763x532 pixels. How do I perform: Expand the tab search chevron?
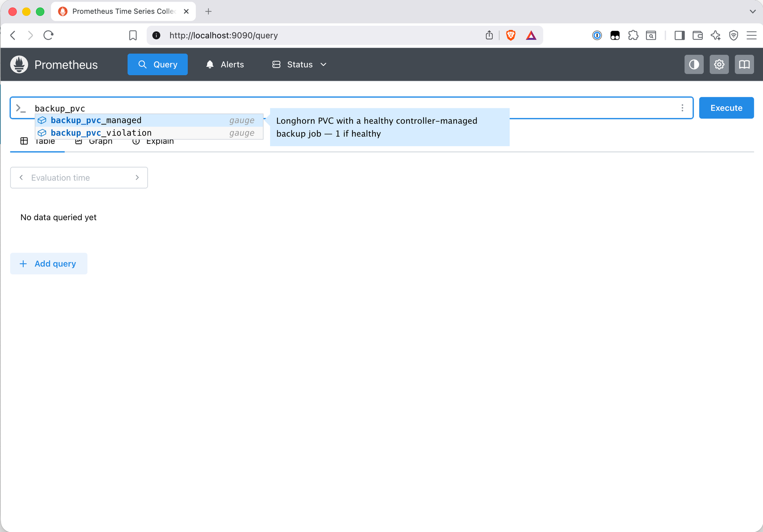coord(752,11)
